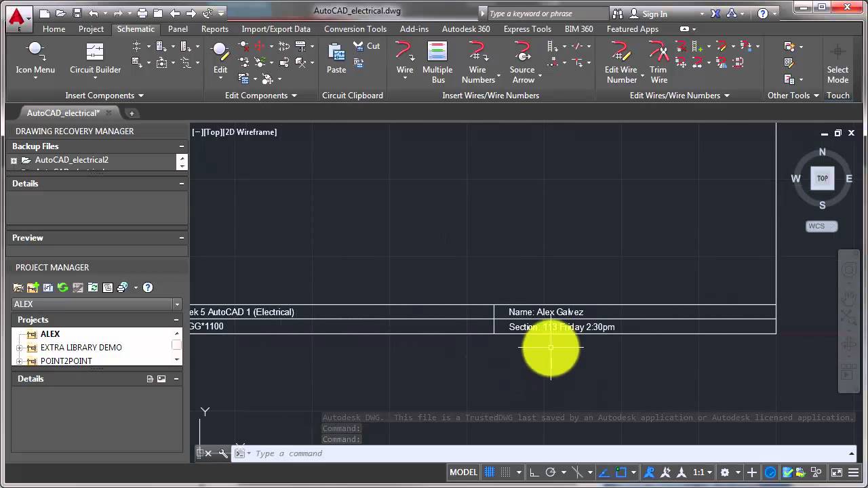The height and width of the screenshot is (488, 868).
Task: Click the Project Manager help icon
Action: [148, 287]
